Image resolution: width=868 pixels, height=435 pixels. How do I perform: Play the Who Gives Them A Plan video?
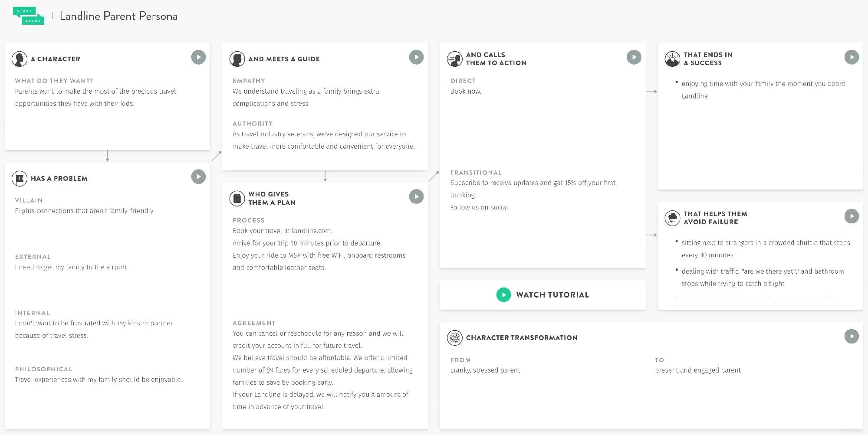(x=416, y=197)
